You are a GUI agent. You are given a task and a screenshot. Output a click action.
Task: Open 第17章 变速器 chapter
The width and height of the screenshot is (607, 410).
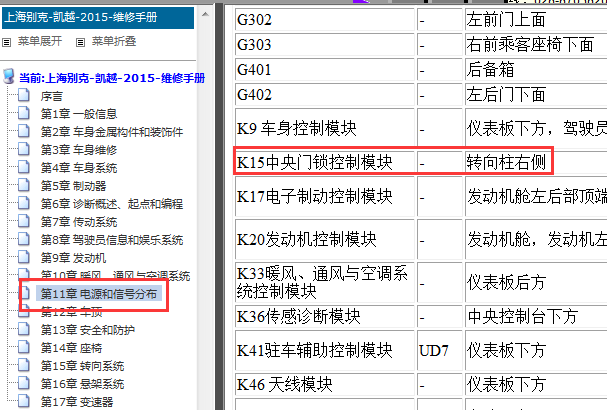click(x=77, y=402)
